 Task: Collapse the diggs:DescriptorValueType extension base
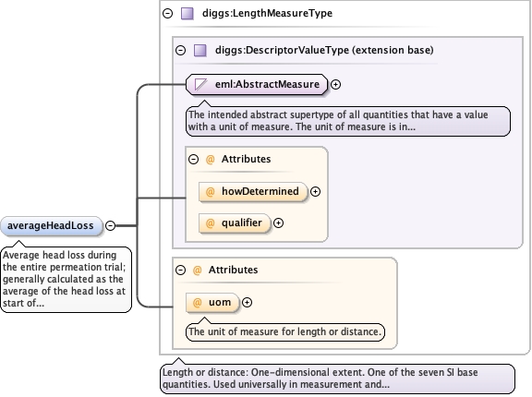180,51
